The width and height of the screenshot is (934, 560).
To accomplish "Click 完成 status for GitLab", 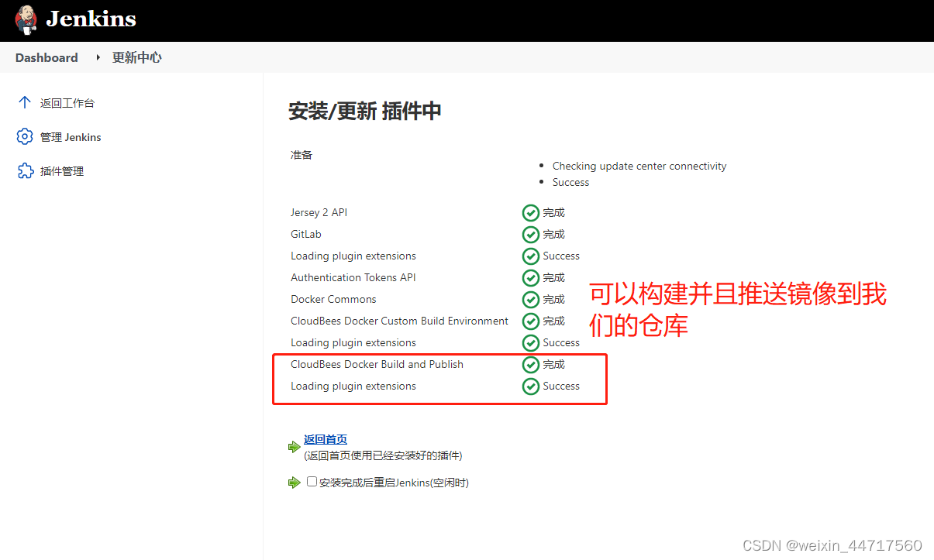I will 553,234.
